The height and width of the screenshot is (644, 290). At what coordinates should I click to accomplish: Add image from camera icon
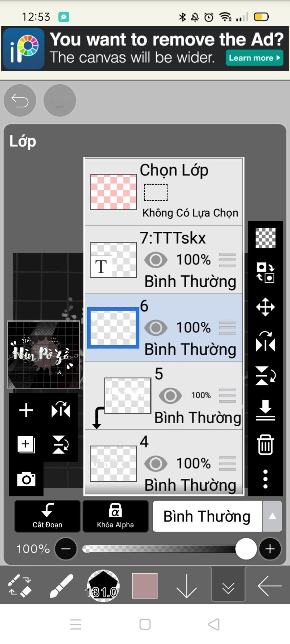pos(26,479)
